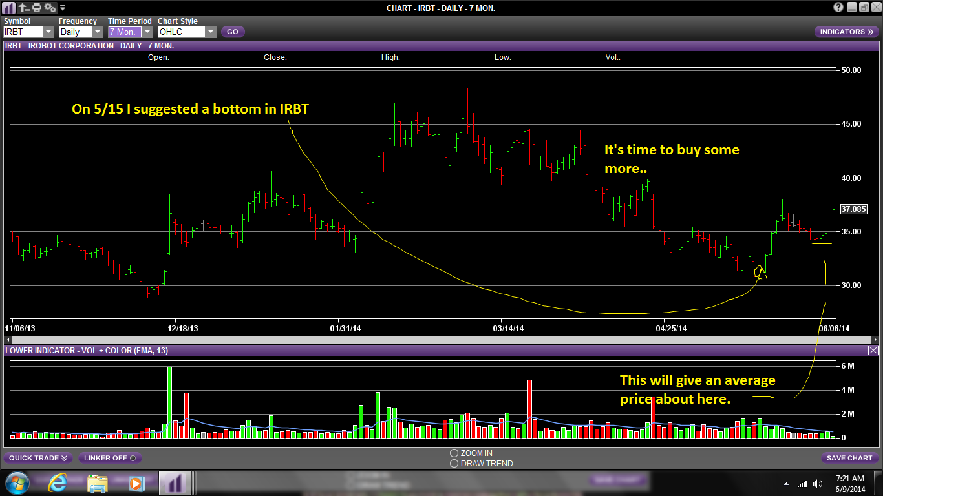Click the SAVE CHART button
The height and width of the screenshot is (496, 980).
point(849,458)
